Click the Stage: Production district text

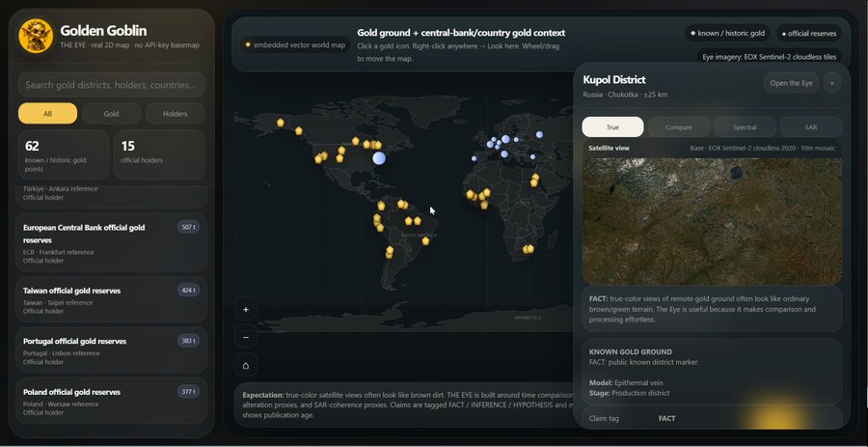click(630, 393)
